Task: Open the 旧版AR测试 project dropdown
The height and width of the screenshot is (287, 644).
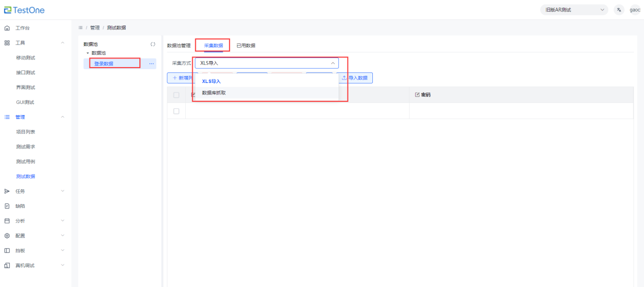Action: click(574, 10)
